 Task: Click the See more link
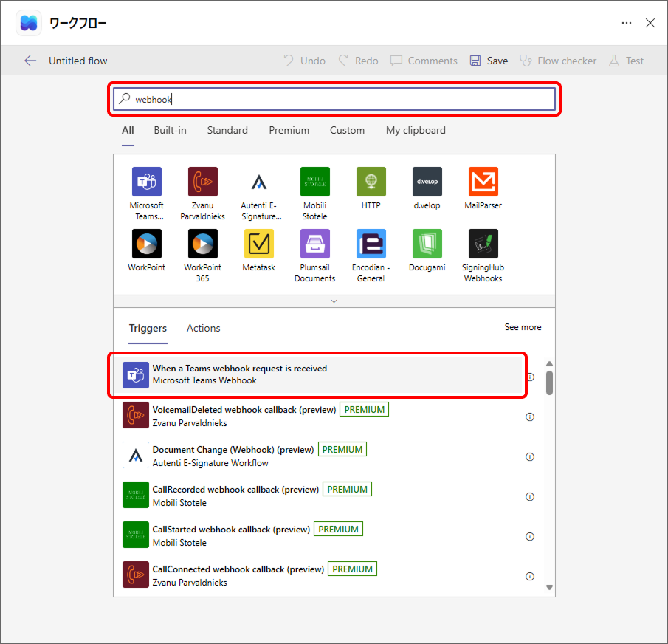(523, 327)
